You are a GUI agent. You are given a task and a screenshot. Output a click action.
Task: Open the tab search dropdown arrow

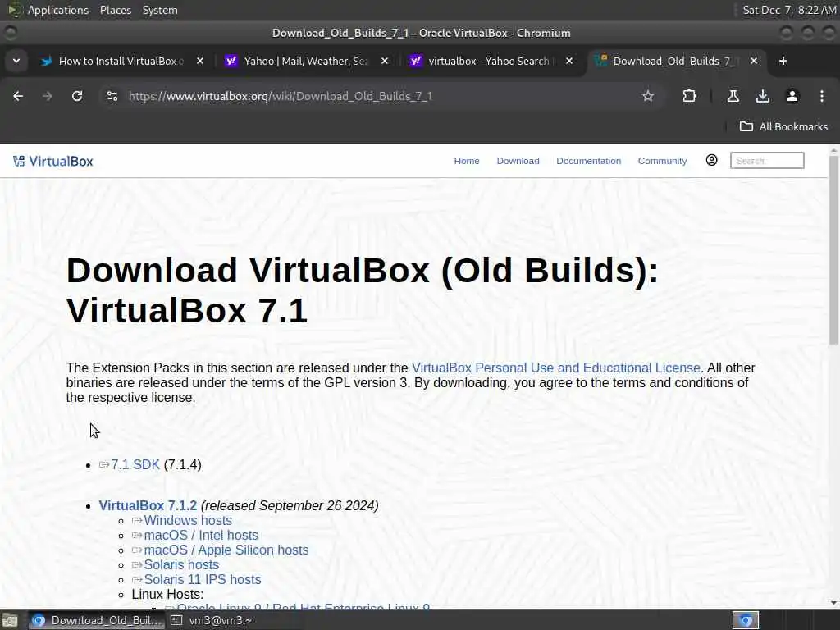click(16, 61)
